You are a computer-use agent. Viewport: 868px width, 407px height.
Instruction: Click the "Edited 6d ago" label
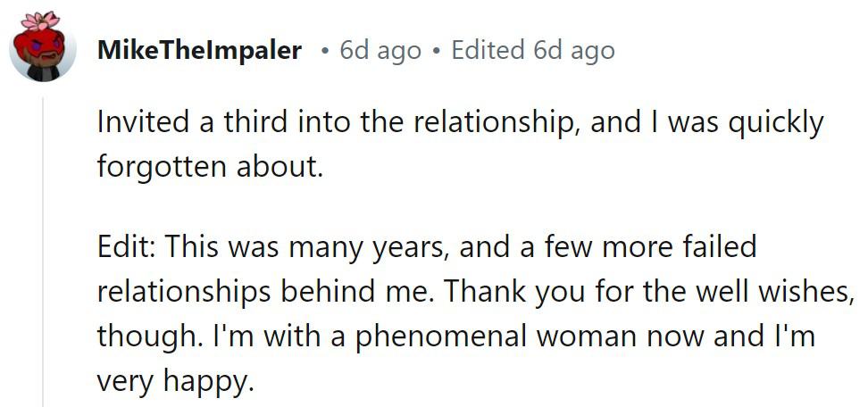click(x=533, y=51)
